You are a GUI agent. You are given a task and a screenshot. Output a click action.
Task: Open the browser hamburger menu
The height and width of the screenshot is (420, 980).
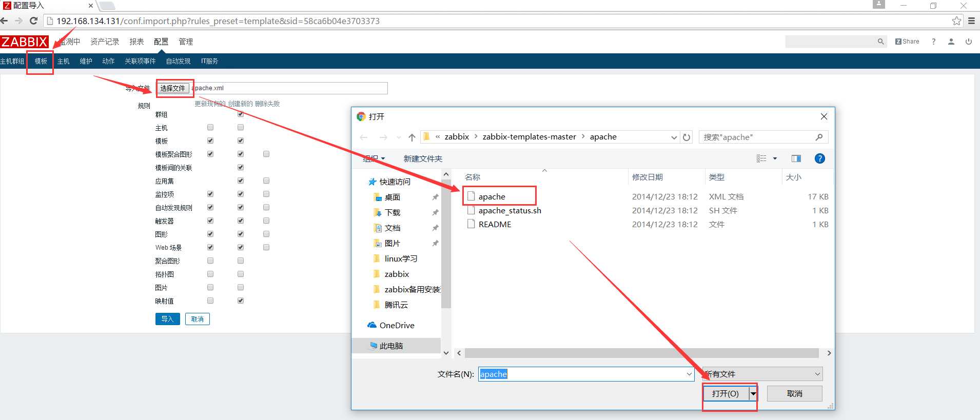972,21
